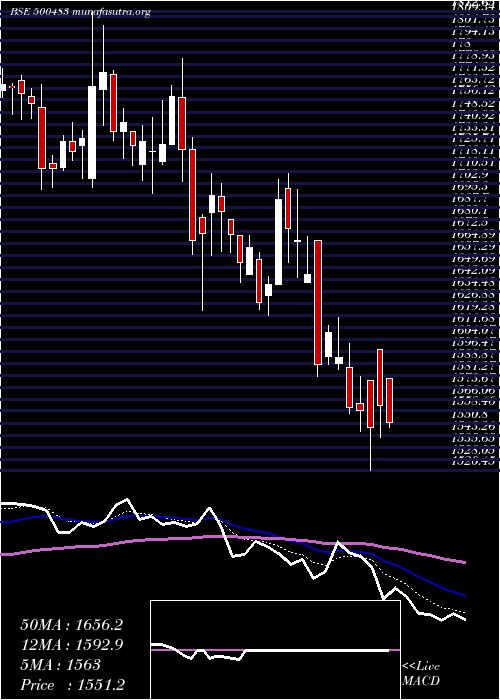The height and width of the screenshot is (700, 500).
Task: Click inside the MACD indicator box
Action: pyautogui.click(x=275, y=650)
